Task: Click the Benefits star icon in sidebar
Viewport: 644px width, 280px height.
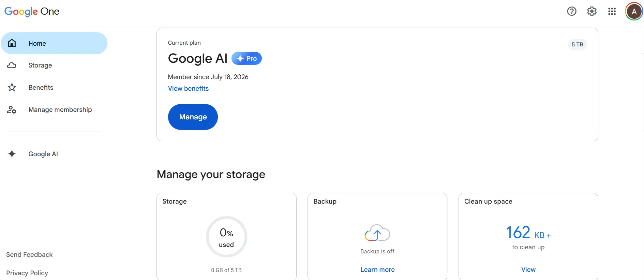Action: pyautogui.click(x=12, y=87)
